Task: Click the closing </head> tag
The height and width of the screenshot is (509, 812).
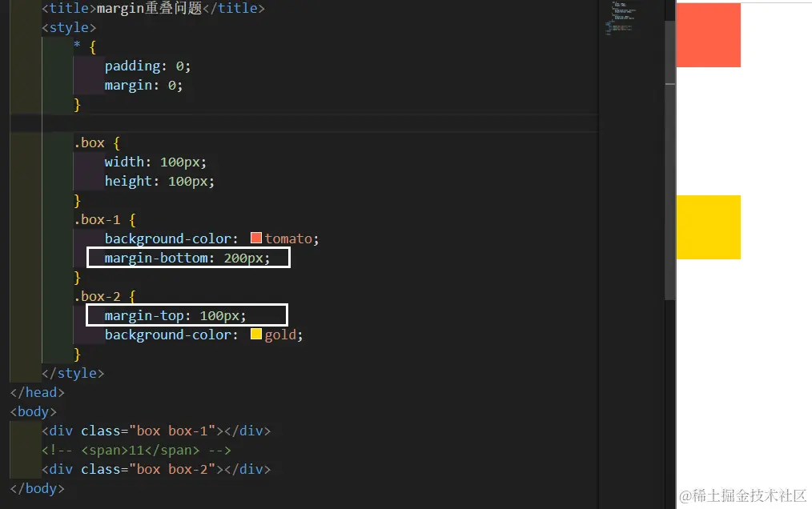Action: (x=38, y=392)
